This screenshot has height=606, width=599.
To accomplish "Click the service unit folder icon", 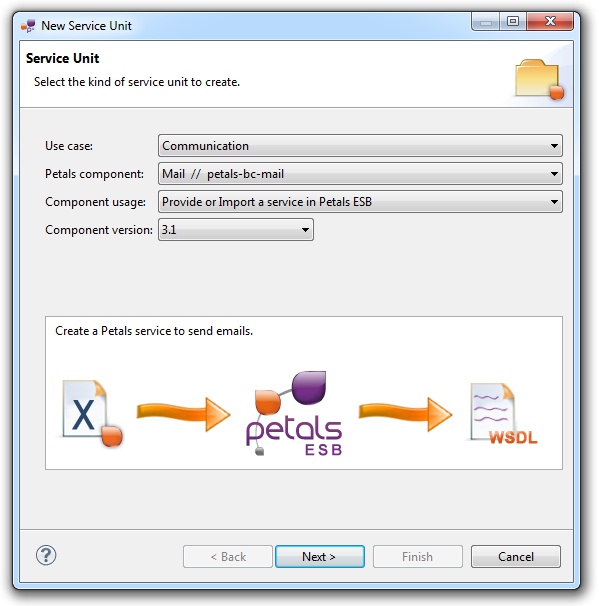I will coord(539,79).
